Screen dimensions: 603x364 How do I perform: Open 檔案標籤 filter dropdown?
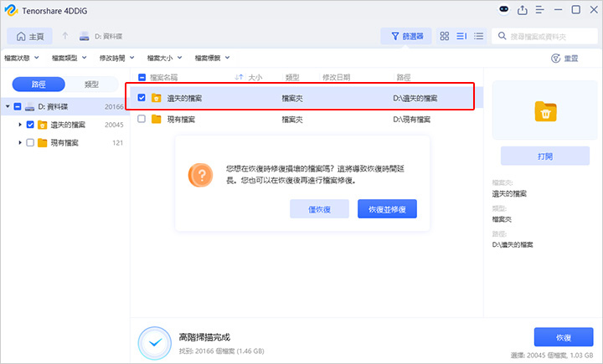[x=212, y=58]
